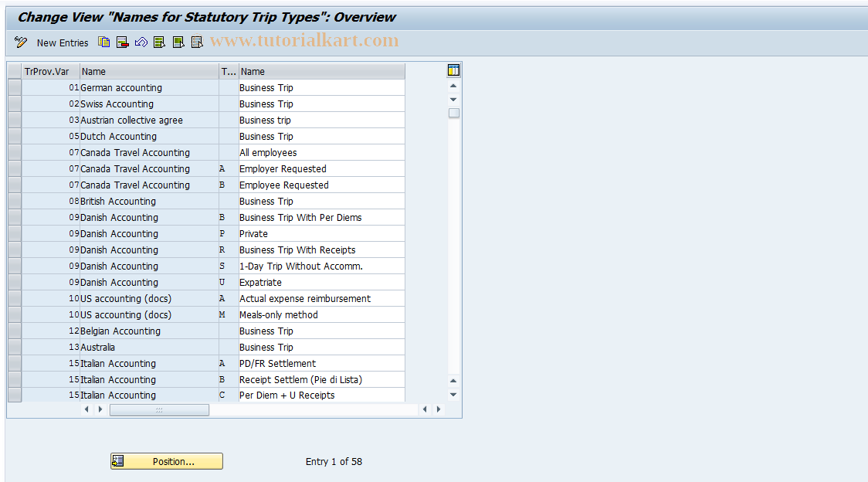Click the Display/Change toggle pencil icon

pos(21,42)
